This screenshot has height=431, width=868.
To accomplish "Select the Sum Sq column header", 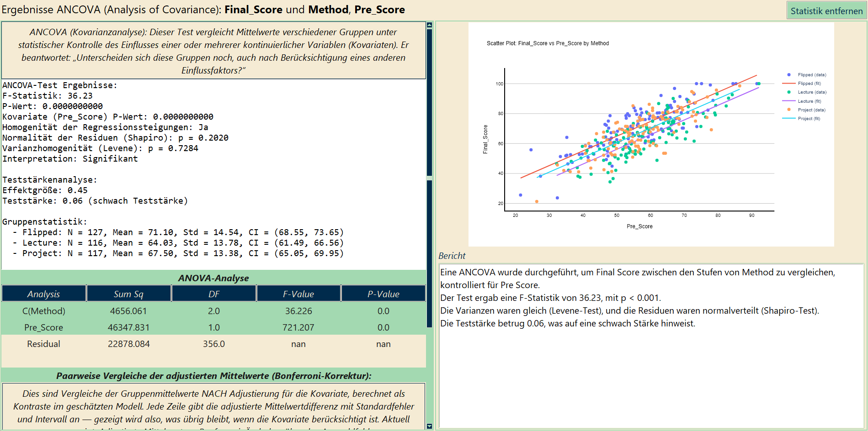I will pyautogui.click(x=129, y=294).
